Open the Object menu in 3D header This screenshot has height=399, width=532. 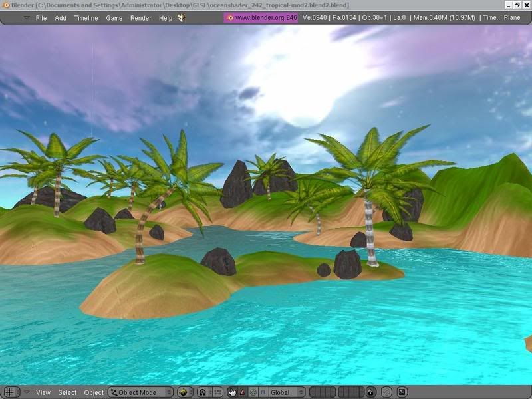click(x=94, y=392)
